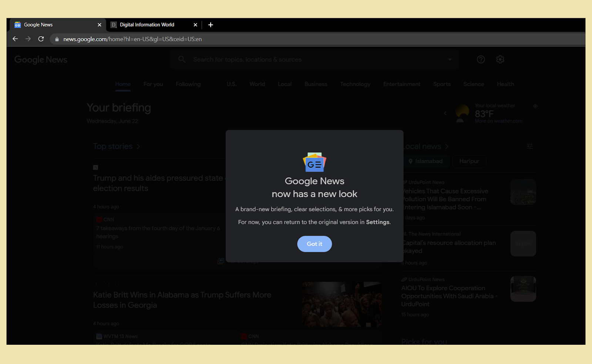Viewport: 592px width, 364px height.
Task: Go to the Local section
Action: (x=285, y=84)
